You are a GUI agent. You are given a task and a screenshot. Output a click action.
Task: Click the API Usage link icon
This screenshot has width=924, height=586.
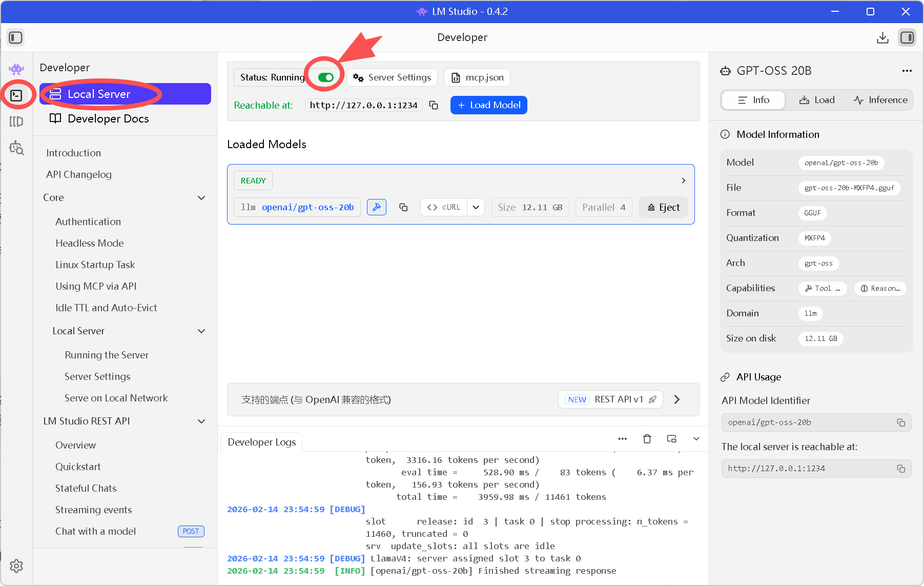725,377
